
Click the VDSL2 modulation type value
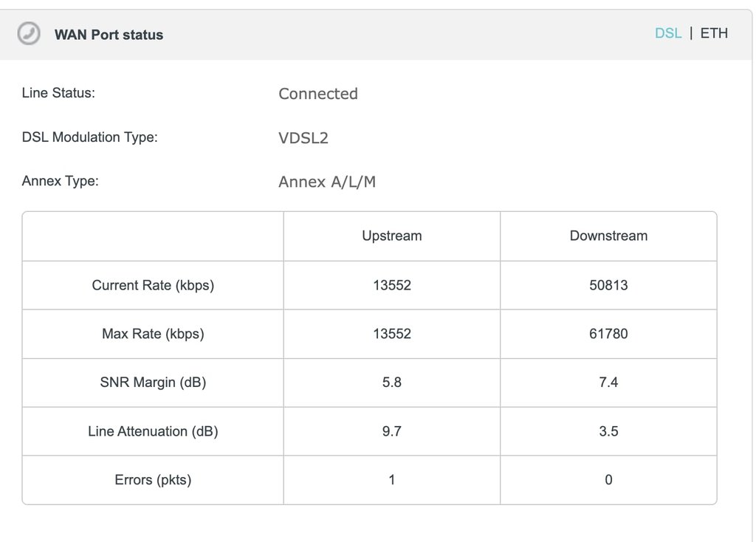pos(303,137)
